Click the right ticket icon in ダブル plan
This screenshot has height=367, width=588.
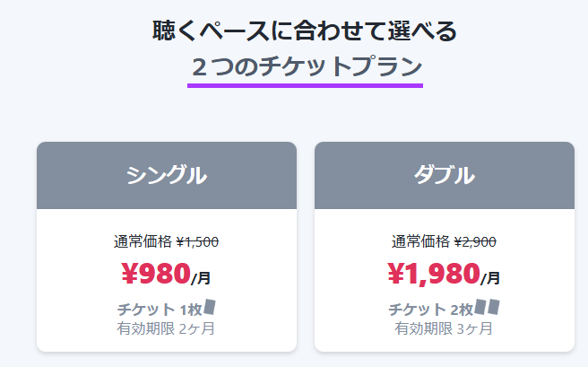click(x=492, y=307)
